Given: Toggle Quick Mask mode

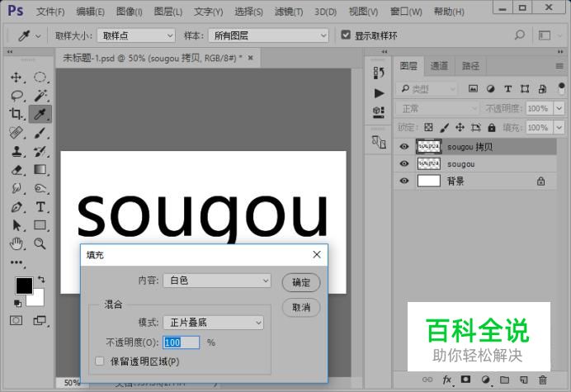Looking at the screenshot, I should [16, 320].
